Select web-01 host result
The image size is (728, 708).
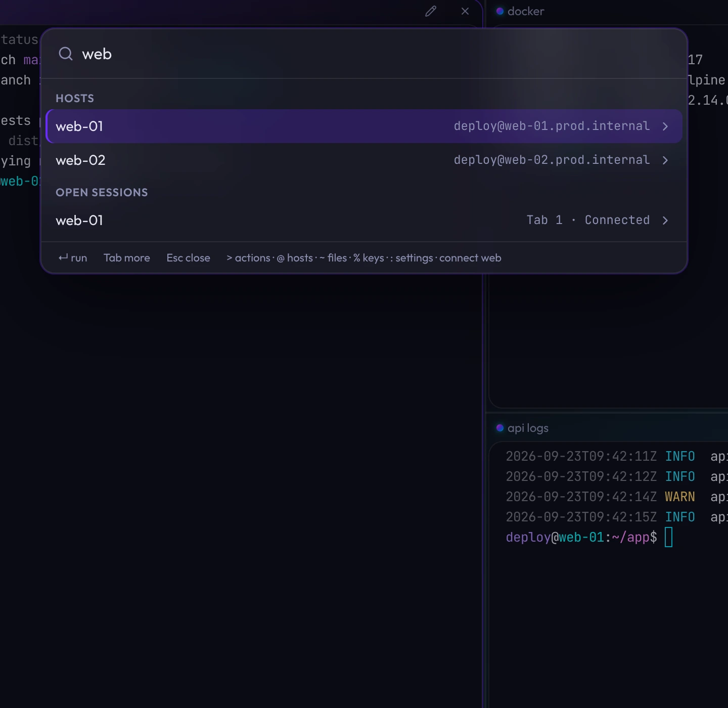click(364, 126)
